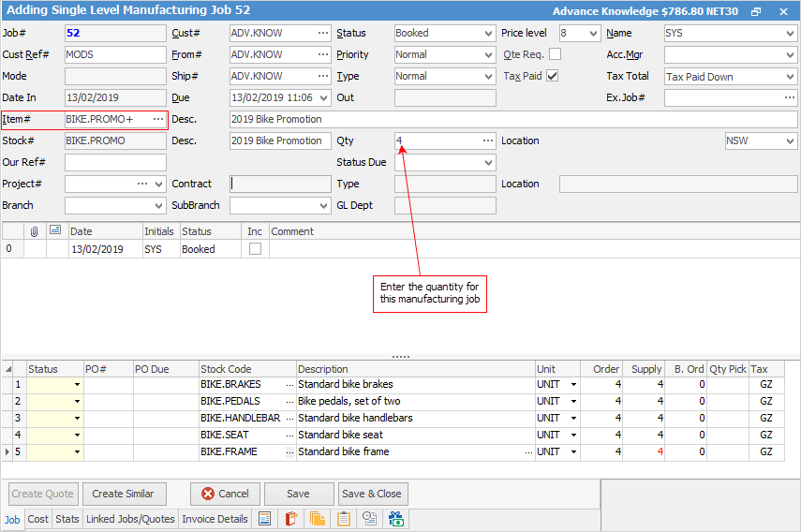Viewport: 801px width, 532px height.
Task: Expand the NSW location dropdown
Action: point(789,141)
